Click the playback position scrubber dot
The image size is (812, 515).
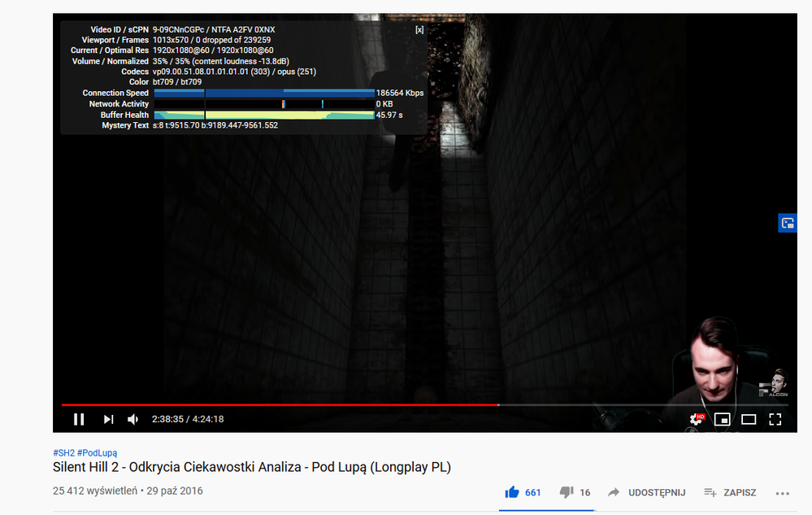(498, 404)
